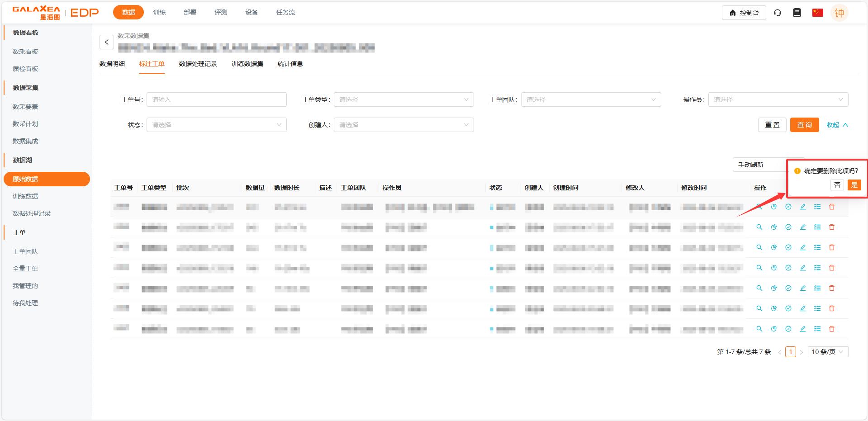
Task: Open the 工单类型 dropdown
Action: [403, 99]
